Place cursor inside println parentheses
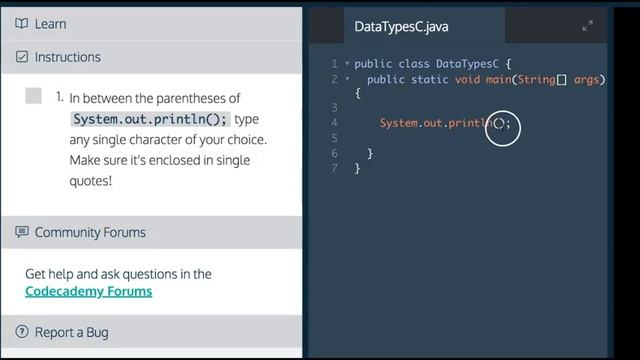640x360 pixels. click(x=500, y=123)
